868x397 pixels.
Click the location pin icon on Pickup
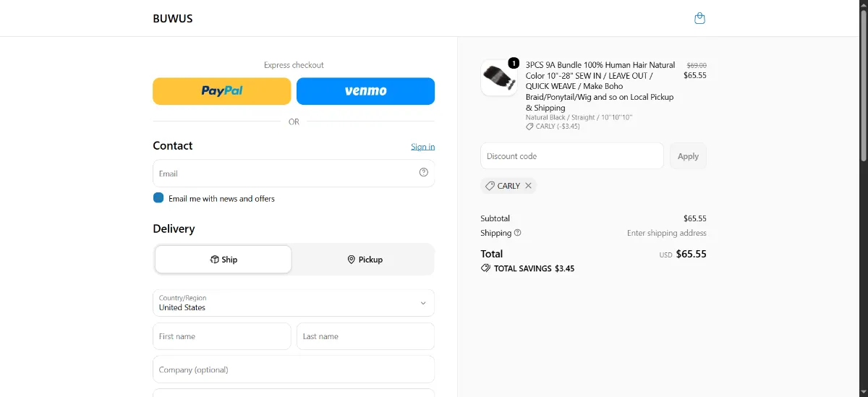(x=352, y=260)
